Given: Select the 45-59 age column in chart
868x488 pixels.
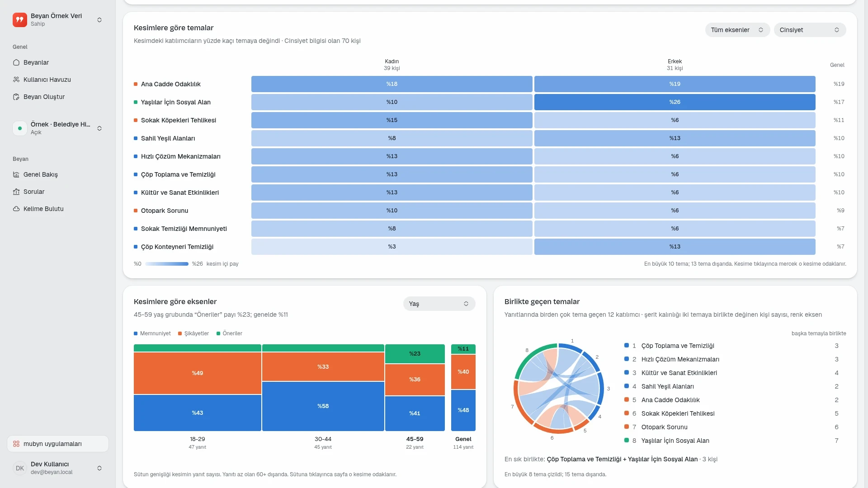Looking at the screenshot, I should click(x=415, y=388).
